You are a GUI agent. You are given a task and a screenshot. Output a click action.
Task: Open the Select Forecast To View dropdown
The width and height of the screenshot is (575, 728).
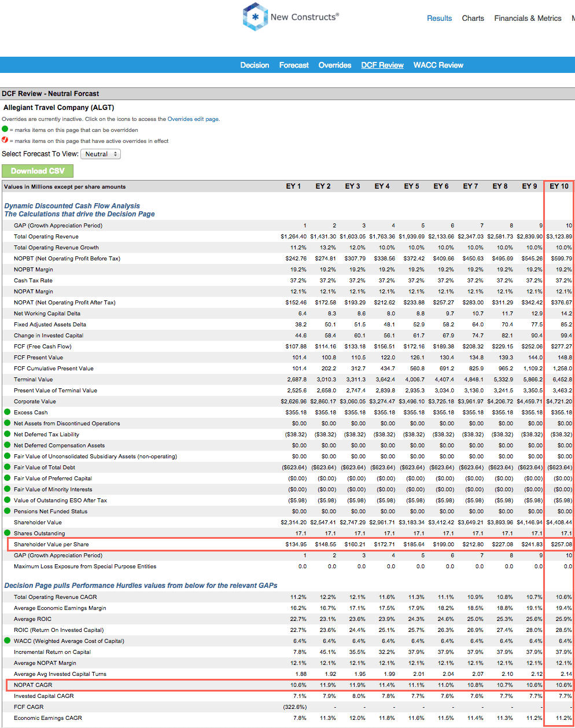click(100, 154)
